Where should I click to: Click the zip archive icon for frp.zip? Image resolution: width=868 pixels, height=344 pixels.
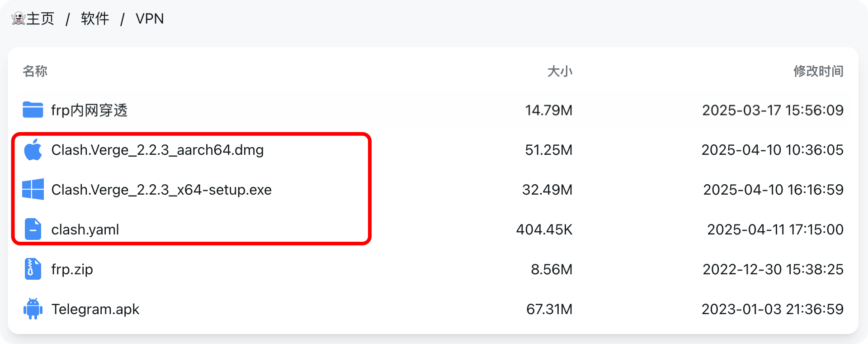click(x=33, y=269)
